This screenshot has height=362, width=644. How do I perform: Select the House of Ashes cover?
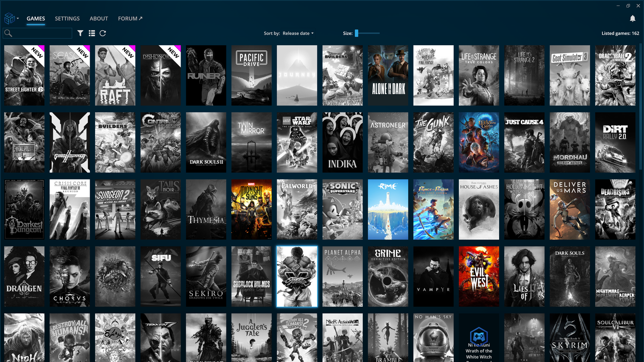(x=479, y=210)
